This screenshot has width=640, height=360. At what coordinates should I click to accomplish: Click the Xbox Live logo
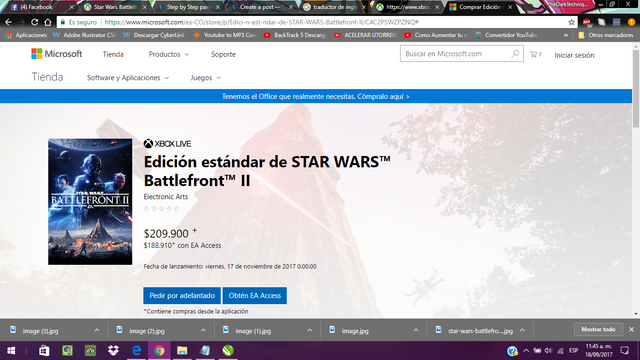[167, 144]
